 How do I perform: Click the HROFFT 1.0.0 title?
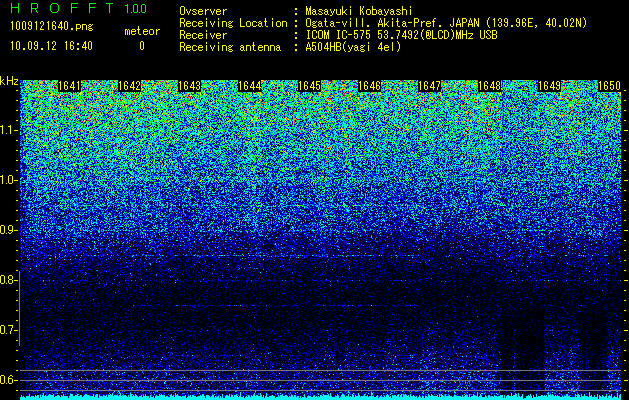[78, 8]
